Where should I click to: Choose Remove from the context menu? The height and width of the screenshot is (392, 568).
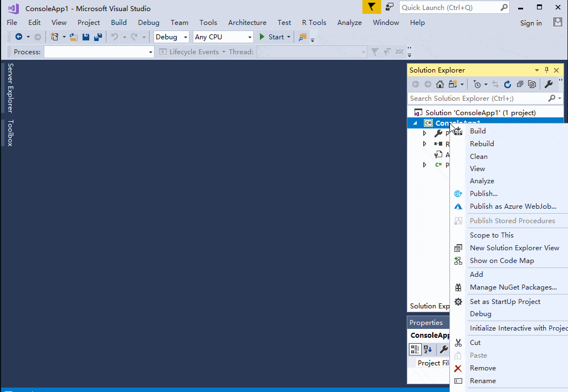(x=509, y=368)
